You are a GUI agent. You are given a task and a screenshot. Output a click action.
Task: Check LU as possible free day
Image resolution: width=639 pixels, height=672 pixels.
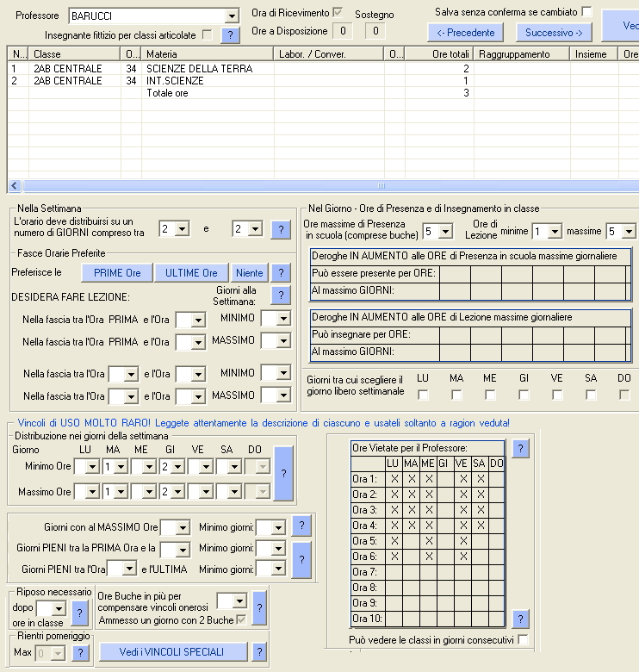tap(423, 395)
